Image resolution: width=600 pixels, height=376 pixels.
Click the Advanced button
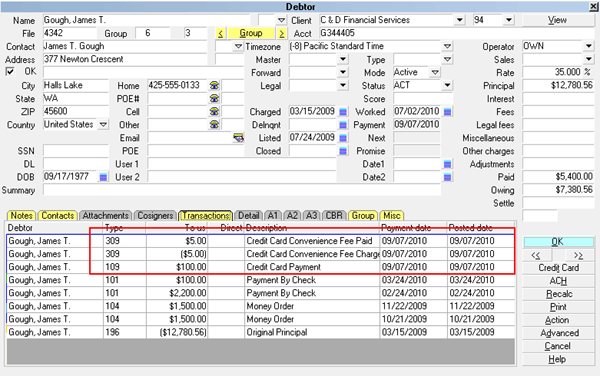coord(558,333)
